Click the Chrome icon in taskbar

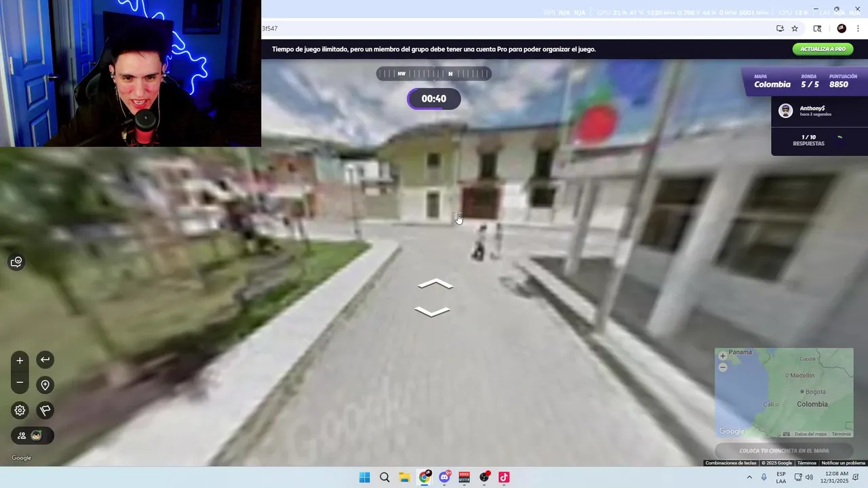(425, 477)
